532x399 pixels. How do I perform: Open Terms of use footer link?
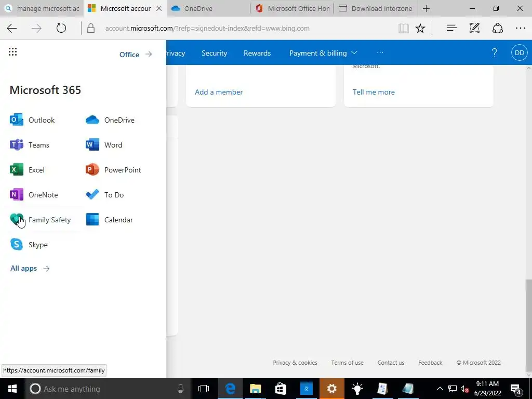coord(347,363)
